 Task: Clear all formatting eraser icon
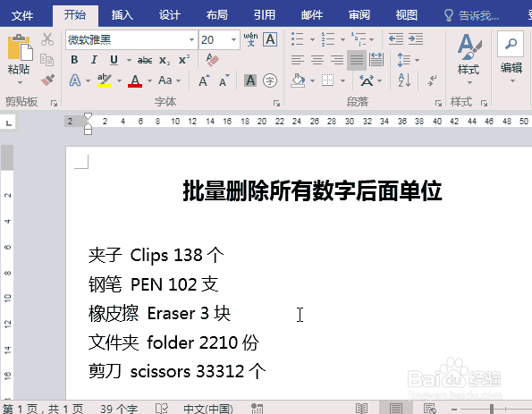(213, 60)
